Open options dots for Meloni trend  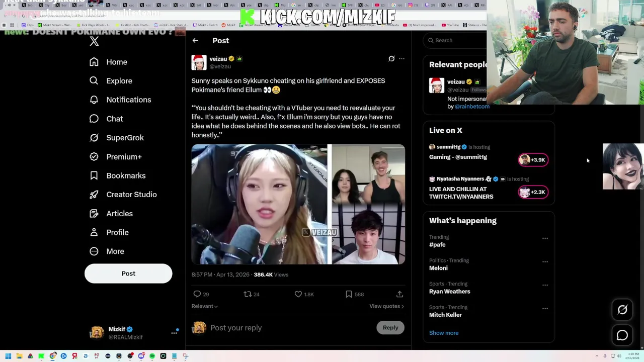tap(545, 261)
